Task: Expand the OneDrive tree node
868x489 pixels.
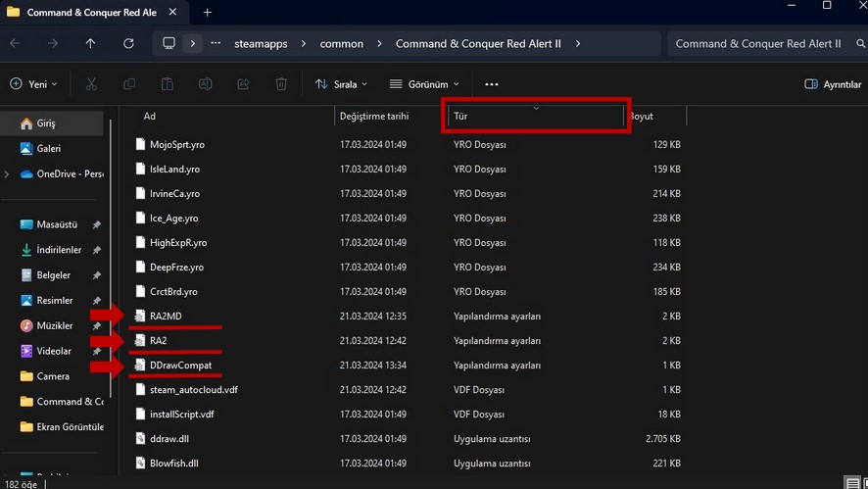Action: (7, 173)
